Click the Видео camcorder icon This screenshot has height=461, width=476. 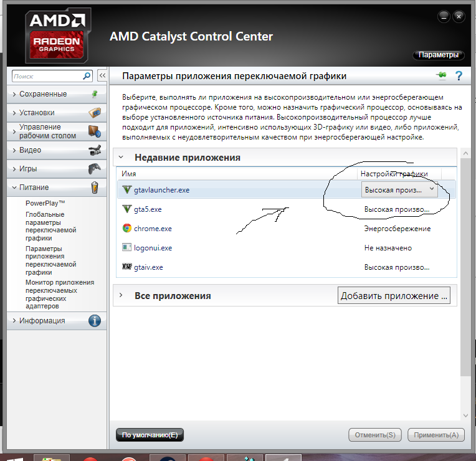(x=95, y=150)
